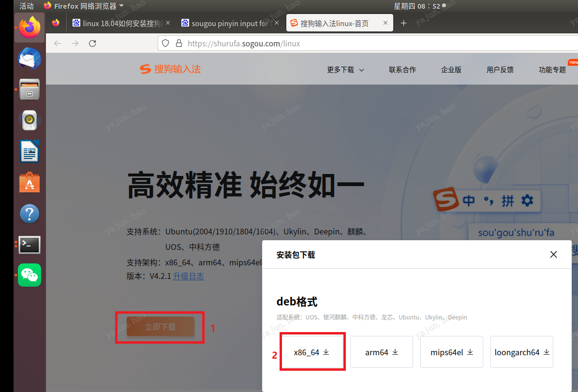
Task: Click the browser back arrow
Action: 58,44
